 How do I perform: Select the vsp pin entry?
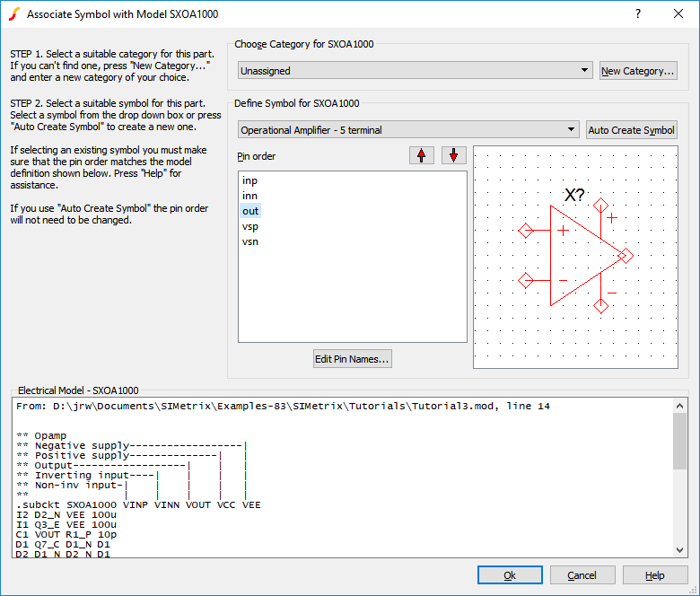[250, 226]
